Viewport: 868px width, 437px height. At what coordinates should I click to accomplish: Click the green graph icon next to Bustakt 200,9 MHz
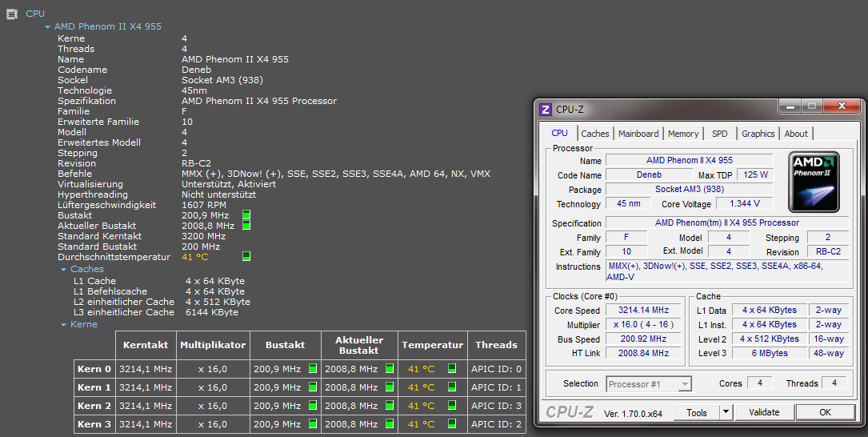[246, 215]
